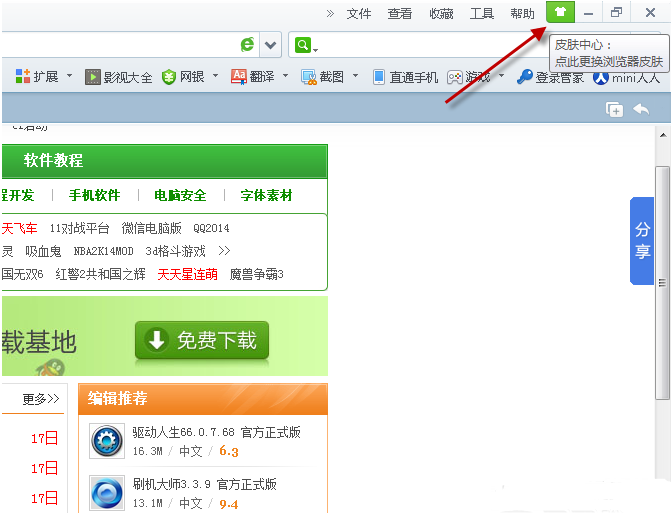Image resolution: width=671 pixels, height=513 pixels.
Task: Click the scrollbar up arrow
Action: click(x=663, y=135)
